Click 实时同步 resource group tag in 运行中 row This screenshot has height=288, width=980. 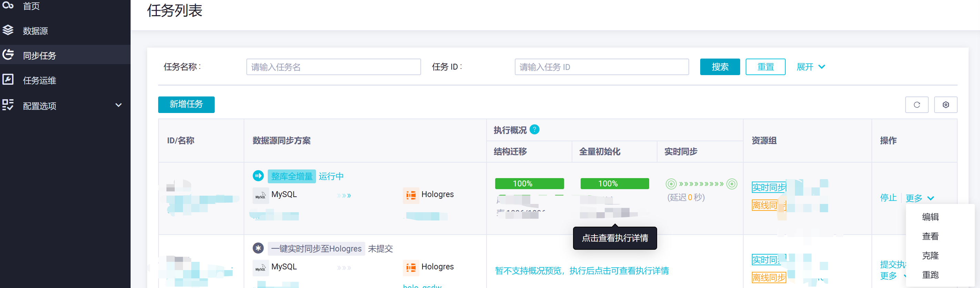click(x=769, y=187)
